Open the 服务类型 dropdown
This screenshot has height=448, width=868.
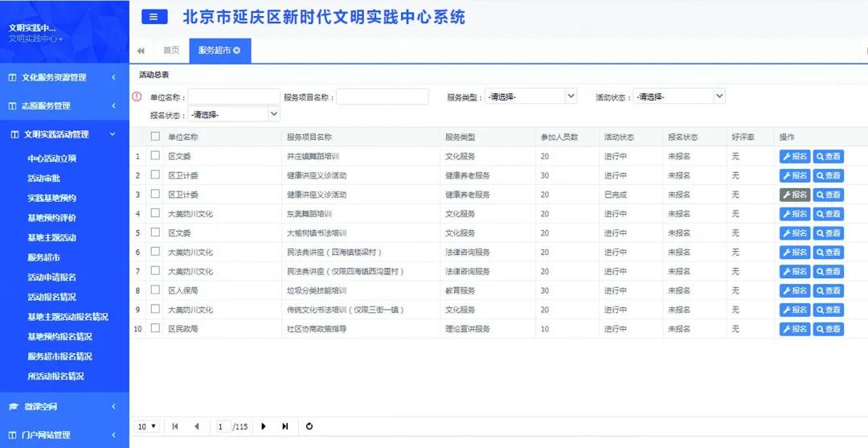point(530,97)
